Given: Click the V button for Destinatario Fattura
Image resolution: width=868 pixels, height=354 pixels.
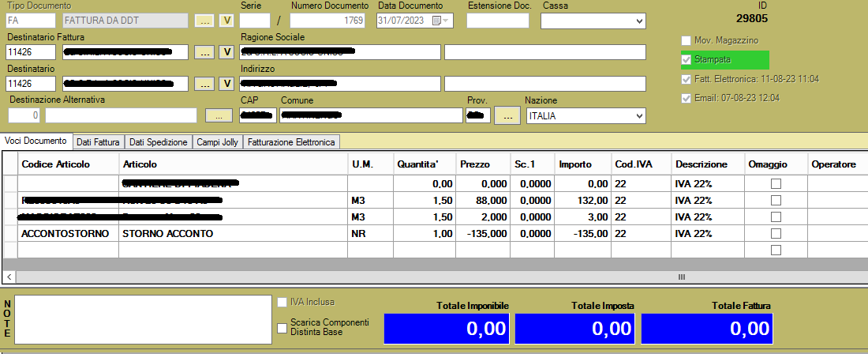Looking at the screenshot, I should click(x=226, y=52).
